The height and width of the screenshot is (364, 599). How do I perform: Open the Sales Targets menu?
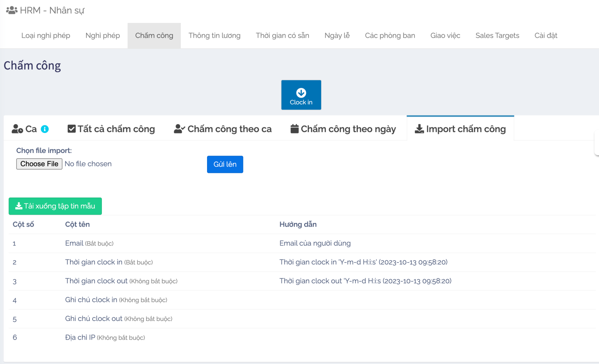(497, 36)
